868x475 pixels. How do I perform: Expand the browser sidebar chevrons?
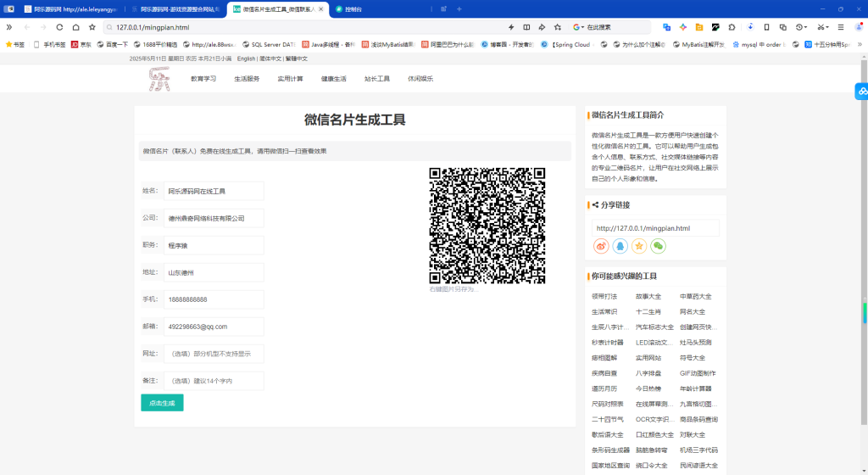tap(8, 27)
